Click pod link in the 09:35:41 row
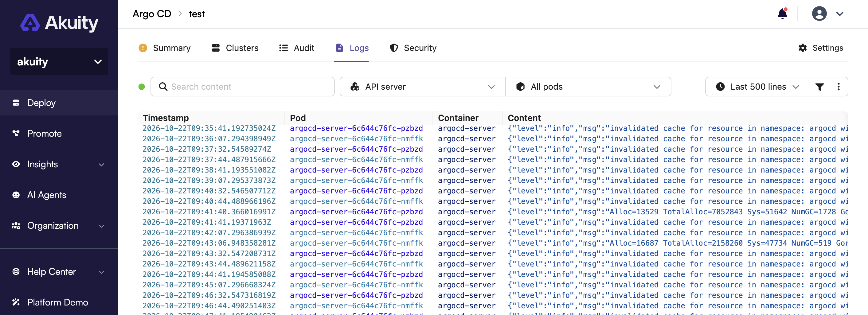Screen dimensions: 868x315 pyautogui.click(x=356, y=128)
